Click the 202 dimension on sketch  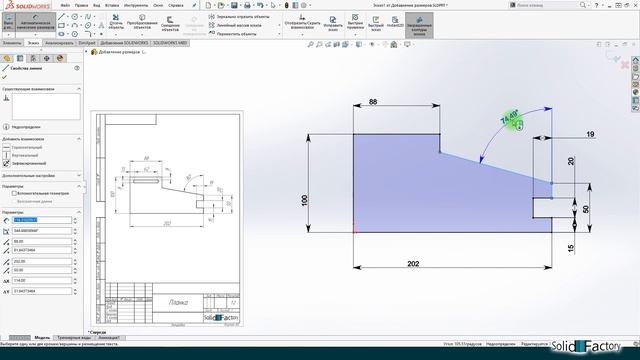click(x=413, y=264)
